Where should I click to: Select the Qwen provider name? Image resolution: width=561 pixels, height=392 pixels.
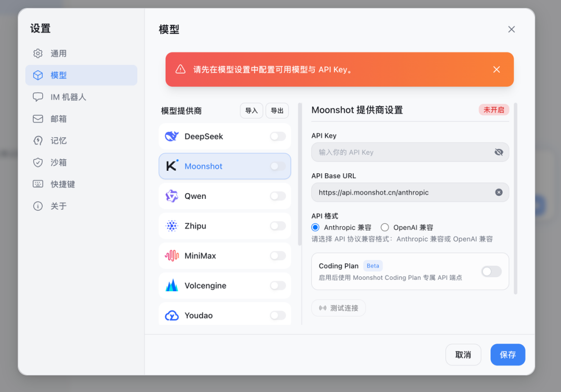pos(195,196)
